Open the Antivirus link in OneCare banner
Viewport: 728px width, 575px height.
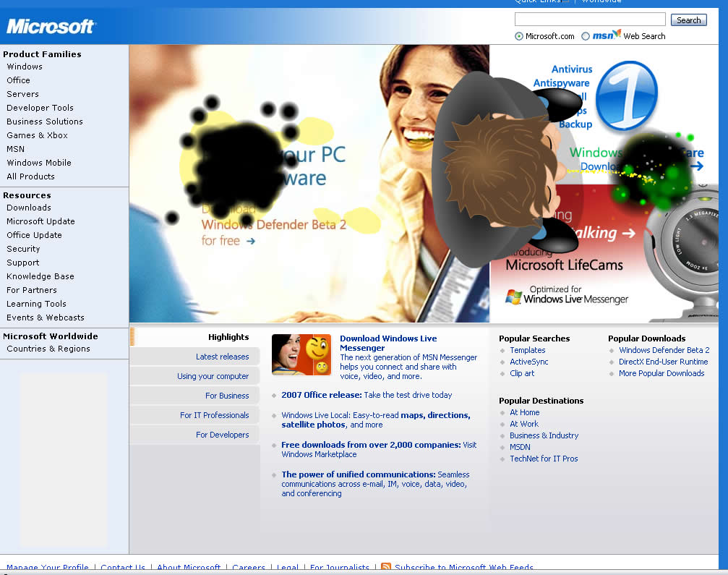coord(572,69)
